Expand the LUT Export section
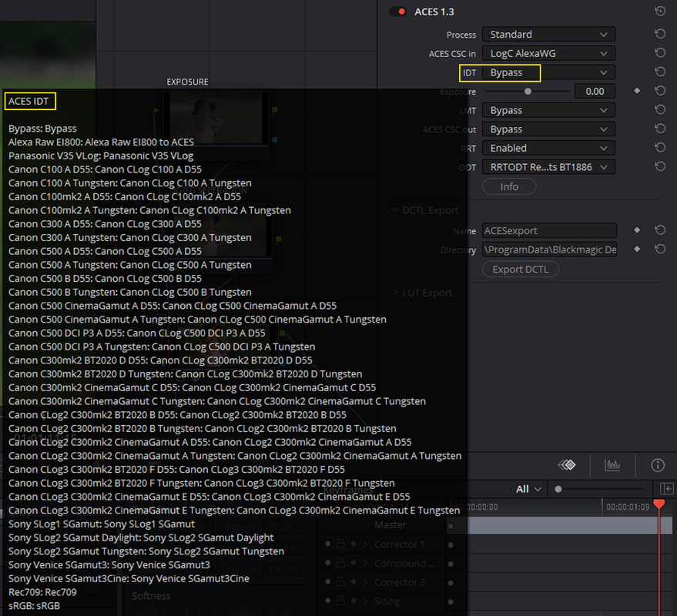Viewport: 677px width, 616px height. (395, 293)
